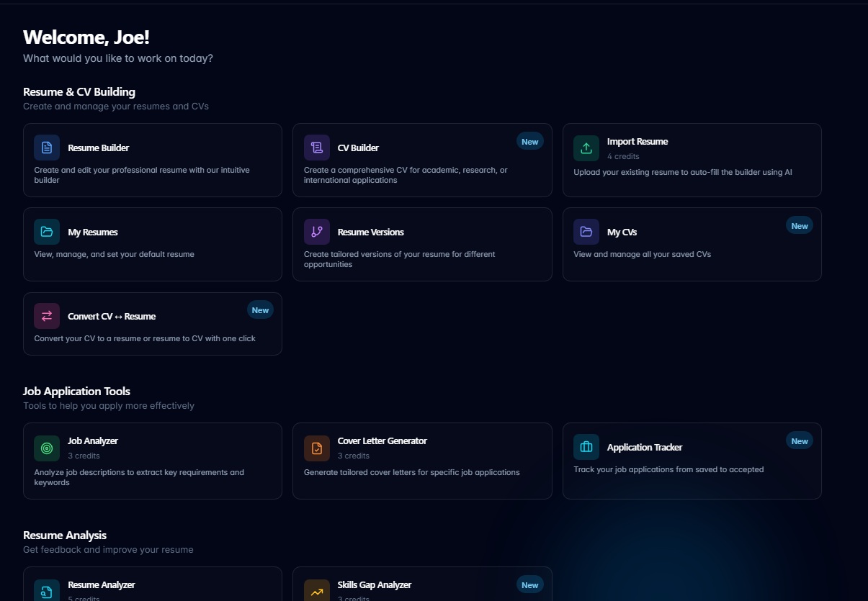Select the Job Analyzer target icon
Screen dimensions: 868x601
[x=46, y=448]
